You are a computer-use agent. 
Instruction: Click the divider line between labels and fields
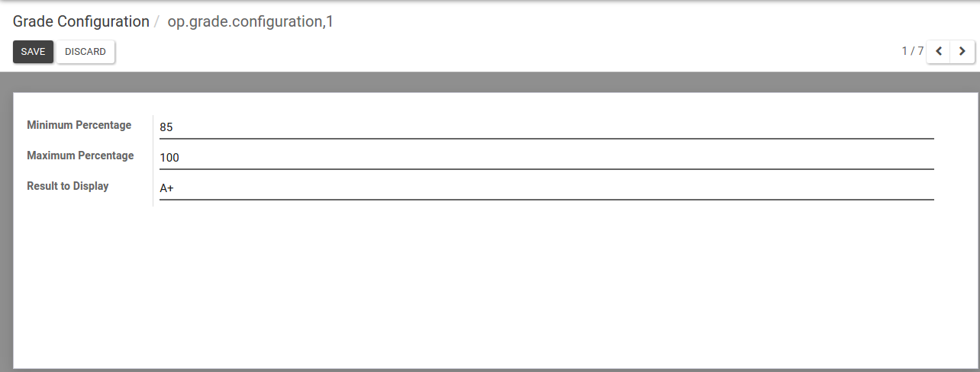153,160
